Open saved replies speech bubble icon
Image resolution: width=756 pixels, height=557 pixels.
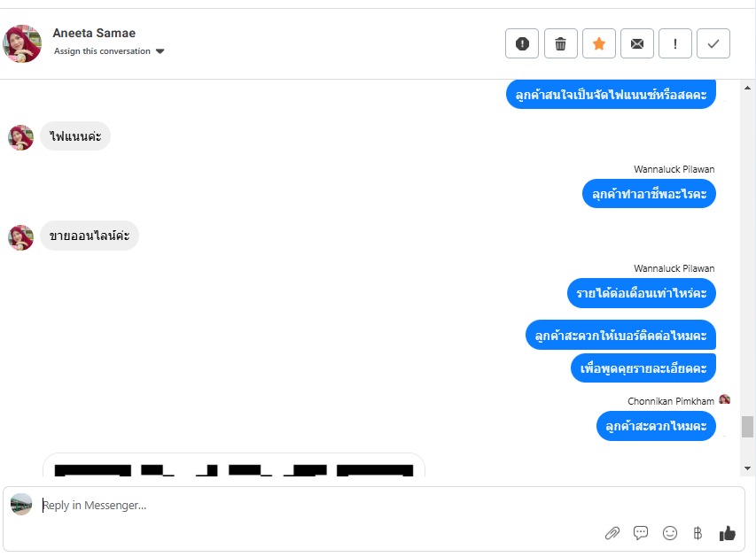[x=641, y=533]
